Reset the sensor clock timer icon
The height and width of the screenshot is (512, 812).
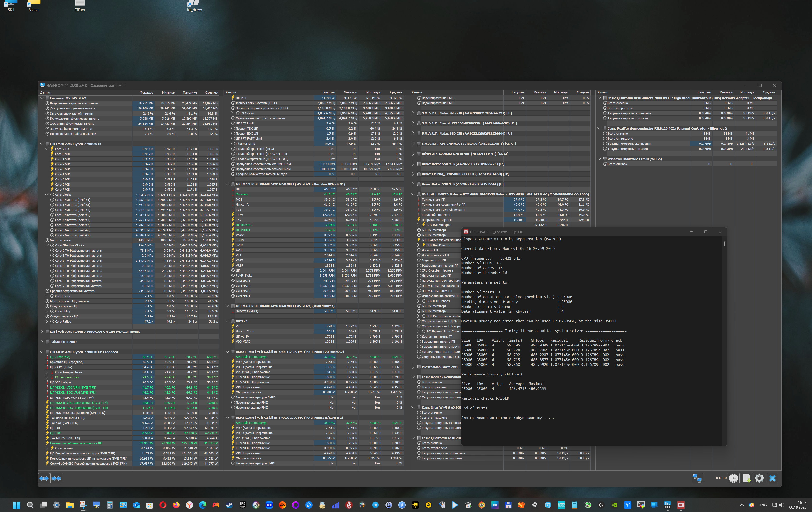pos(734,478)
